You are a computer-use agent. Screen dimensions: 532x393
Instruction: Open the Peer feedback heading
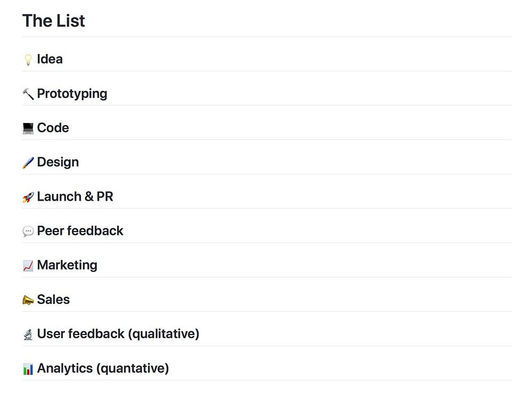(x=80, y=231)
